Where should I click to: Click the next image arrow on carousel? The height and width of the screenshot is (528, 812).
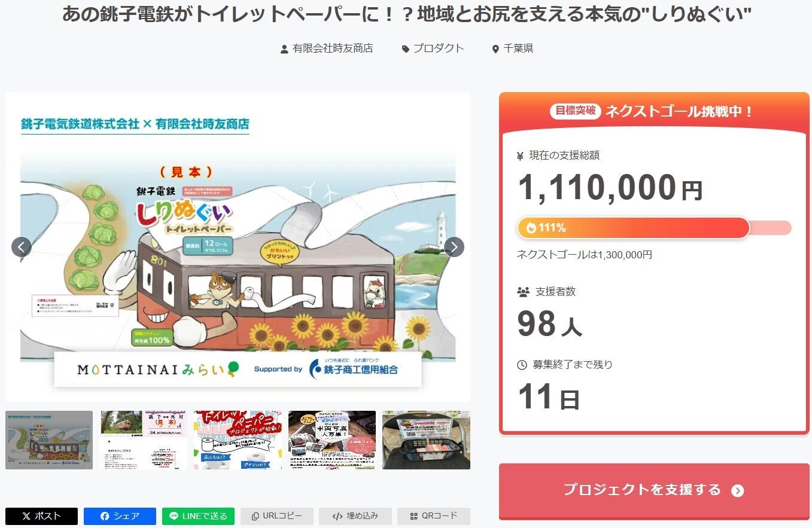pyautogui.click(x=454, y=246)
